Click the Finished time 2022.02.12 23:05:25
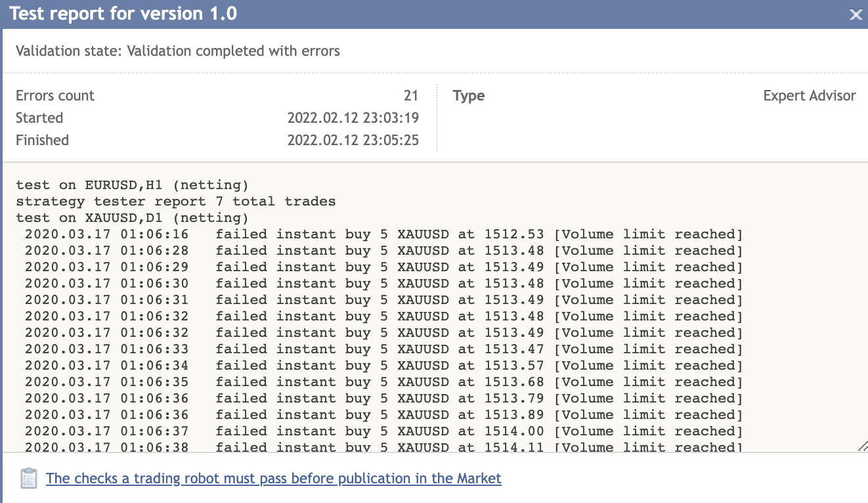Screen dimensions: 868x503 (353, 141)
